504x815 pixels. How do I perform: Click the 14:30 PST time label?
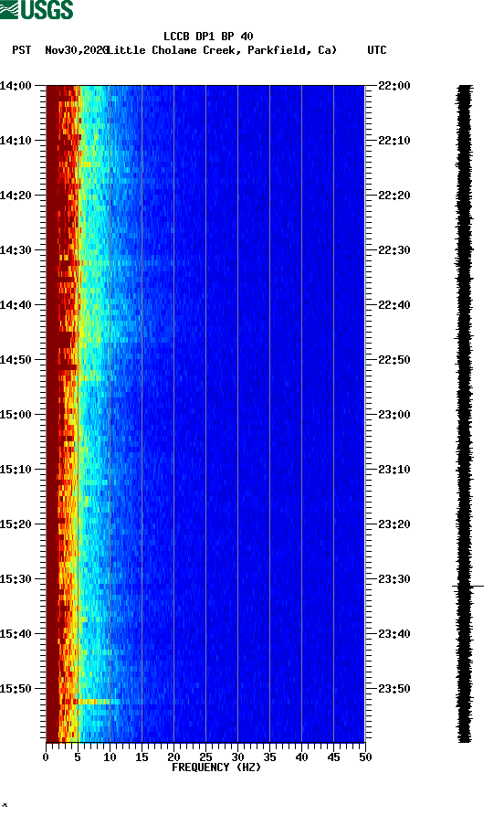(x=16, y=250)
